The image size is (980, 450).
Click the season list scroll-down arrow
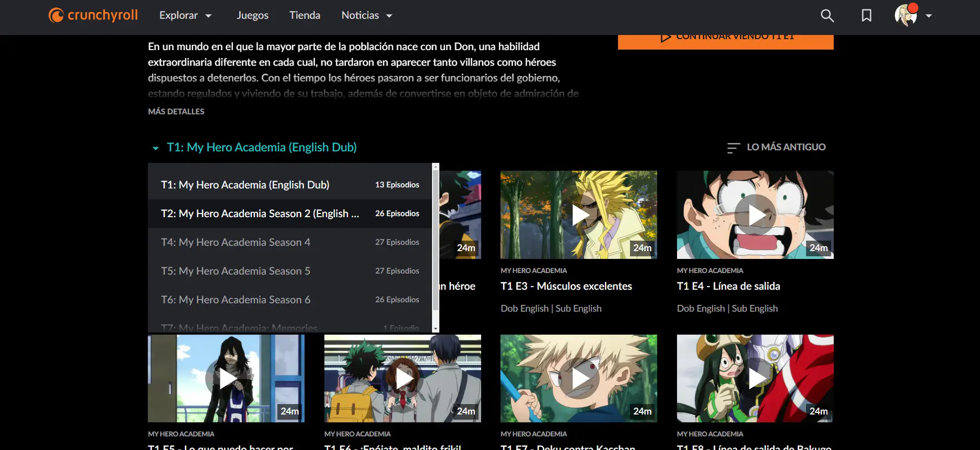point(436,329)
